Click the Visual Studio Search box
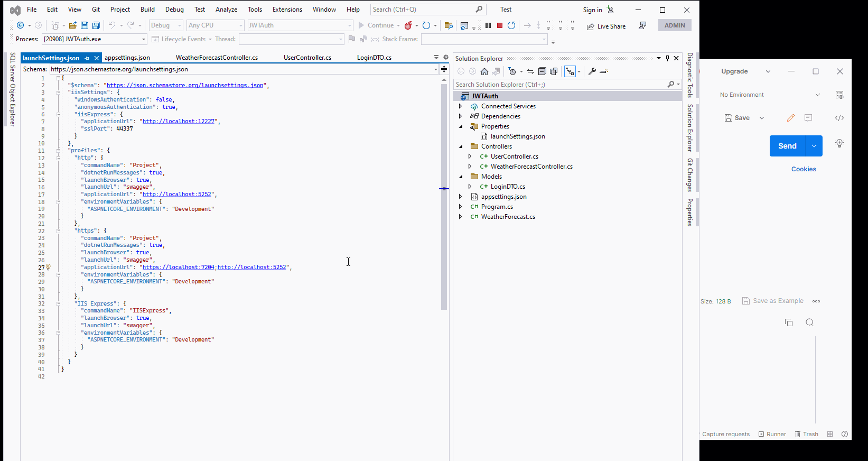The width and height of the screenshot is (868, 461). (427, 10)
